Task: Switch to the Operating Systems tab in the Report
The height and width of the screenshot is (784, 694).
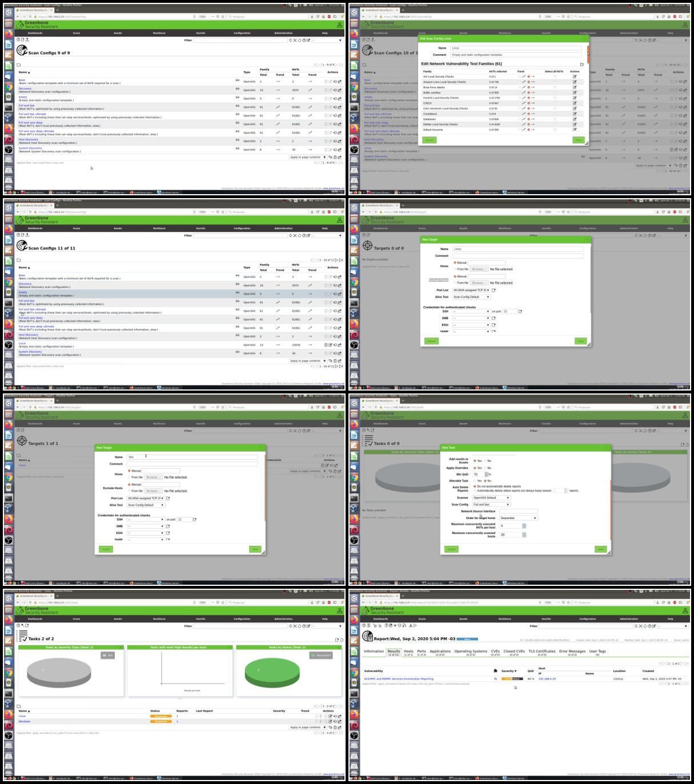Action: (x=471, y=653)
